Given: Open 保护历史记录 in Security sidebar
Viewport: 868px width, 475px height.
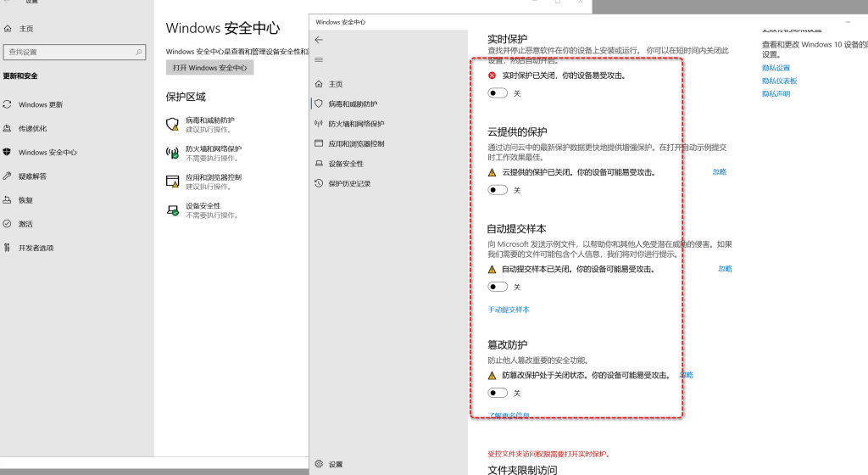Looking at the screenshot, I should 349,184.
